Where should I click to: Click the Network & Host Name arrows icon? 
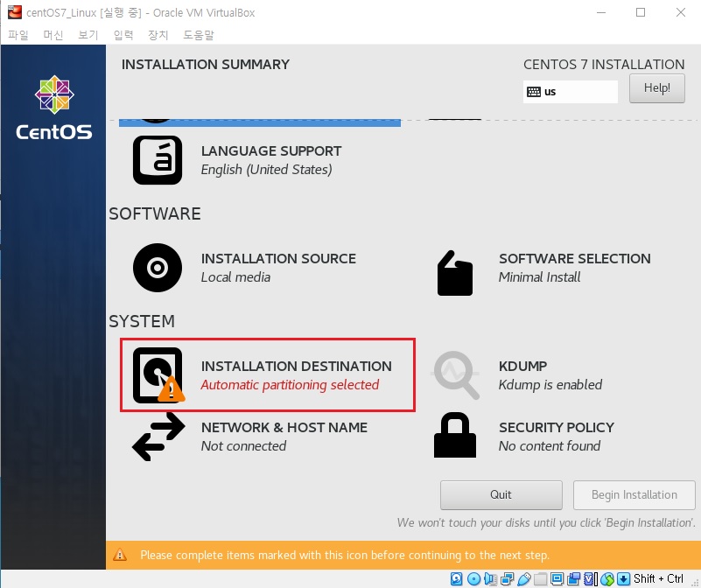[158, 437]
